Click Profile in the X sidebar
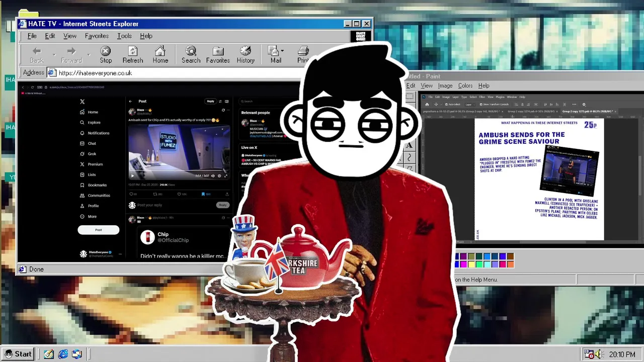The height and width of the screenshot is (362, 644). click(x=90, y=206)
